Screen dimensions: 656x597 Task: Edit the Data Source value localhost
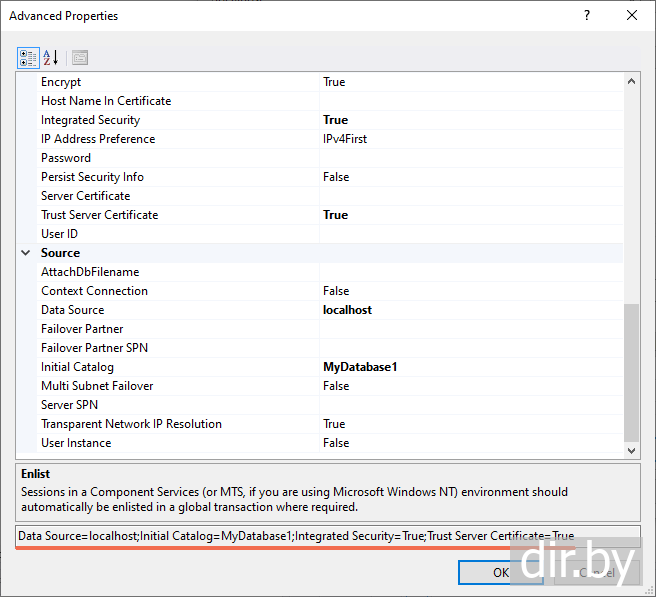tap(470, 310)
